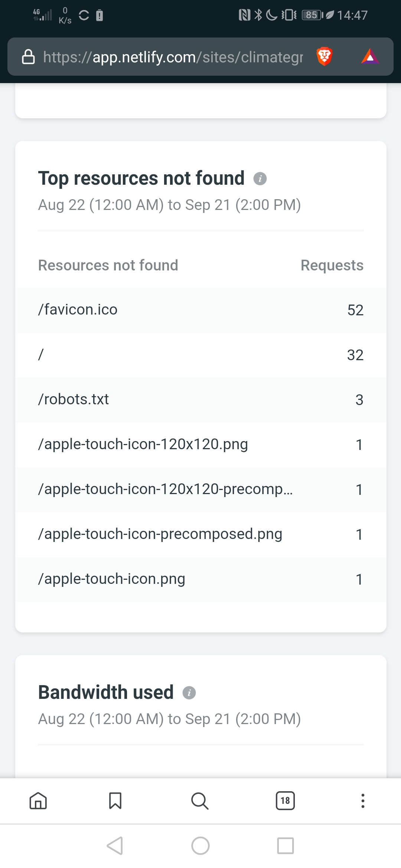Tap the search magnifier icon
Image resolution: width=401 pixels, height=868 pixels.
tap(200, 800)
